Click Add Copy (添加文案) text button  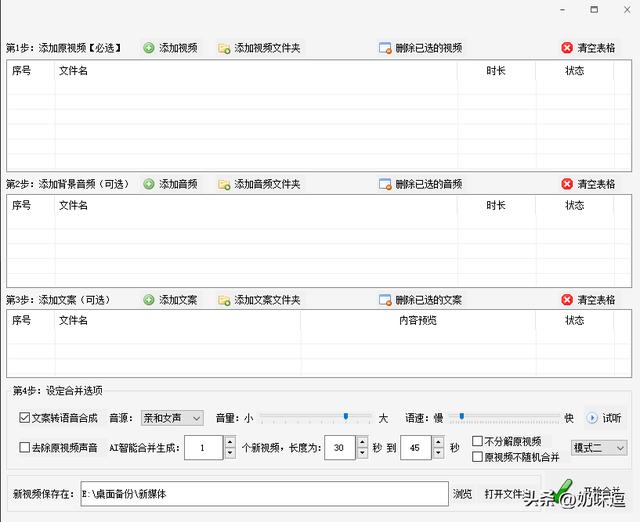(x=178, y=300)
